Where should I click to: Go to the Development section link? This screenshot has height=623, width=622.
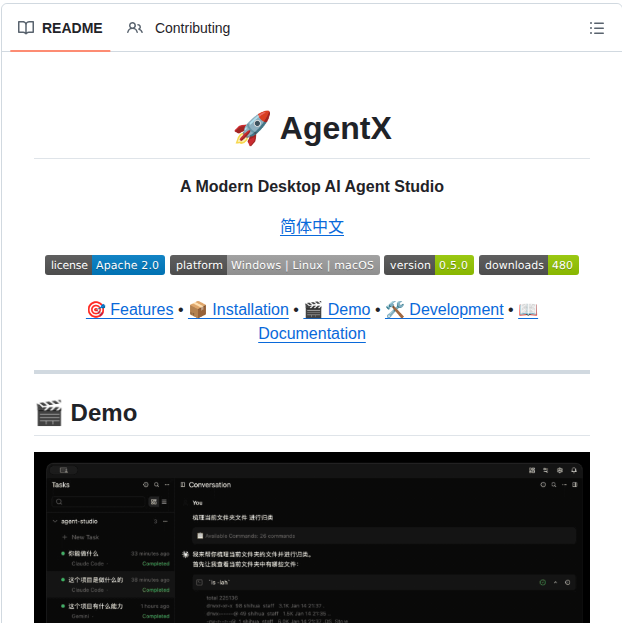point(444,310)
